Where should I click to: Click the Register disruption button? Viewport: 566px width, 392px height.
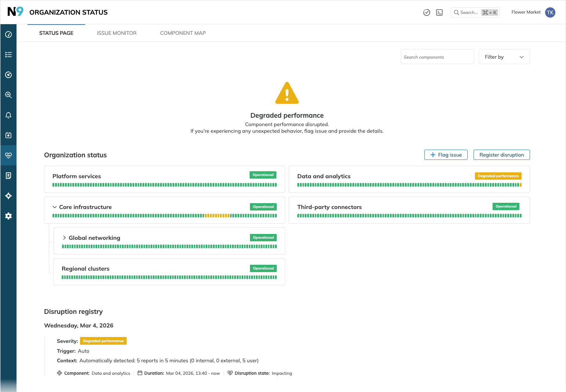(x=501, y=155)
